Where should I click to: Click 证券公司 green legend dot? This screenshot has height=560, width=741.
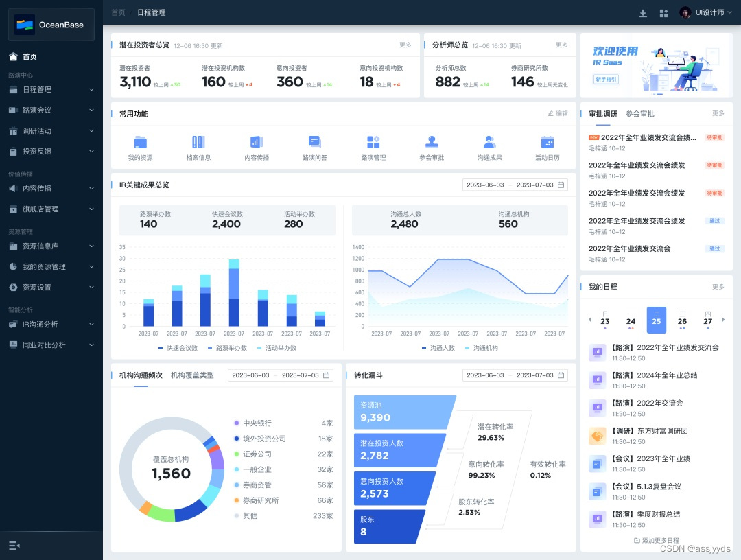pos(237,454)
